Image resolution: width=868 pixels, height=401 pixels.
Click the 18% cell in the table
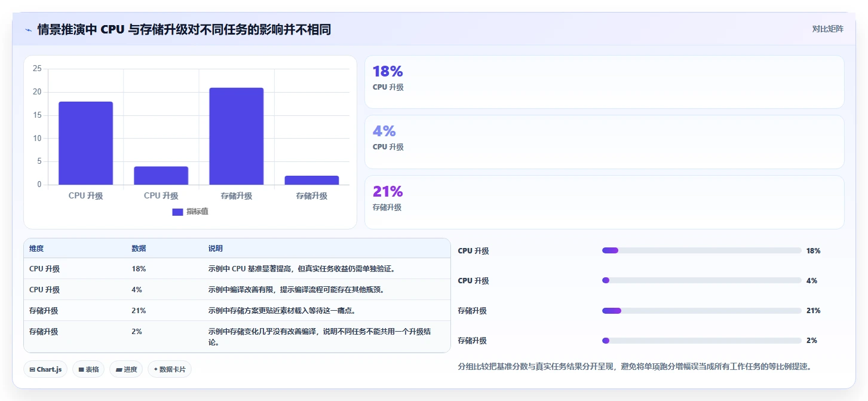(139, 269)
